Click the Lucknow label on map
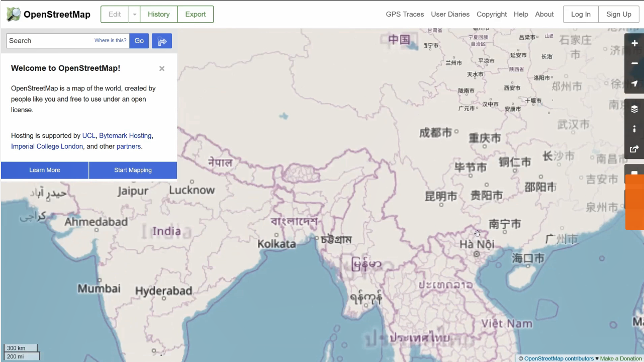 pyautogui.click(x=192, y=190)
